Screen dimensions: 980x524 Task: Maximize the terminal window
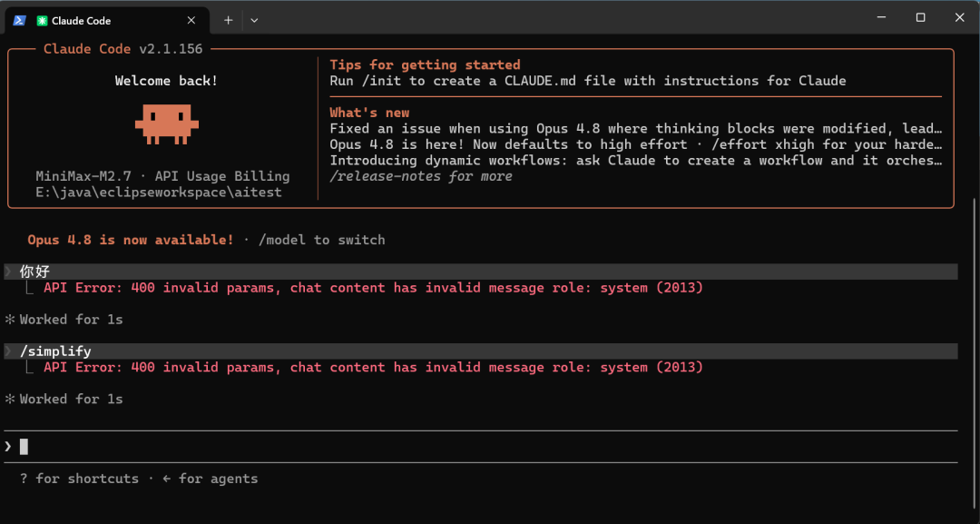point(920,17)
